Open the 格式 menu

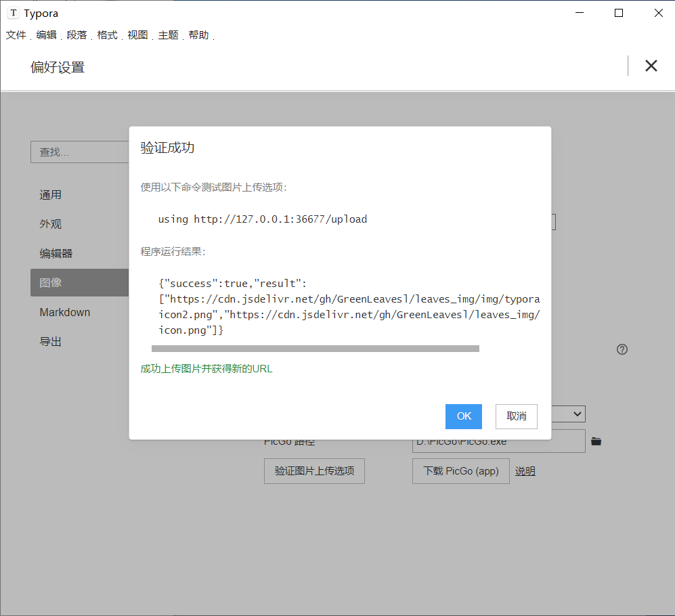(107, 35)
